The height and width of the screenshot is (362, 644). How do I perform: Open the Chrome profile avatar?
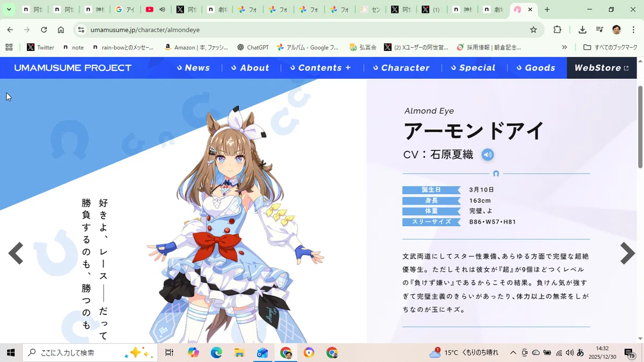(617, 30)
